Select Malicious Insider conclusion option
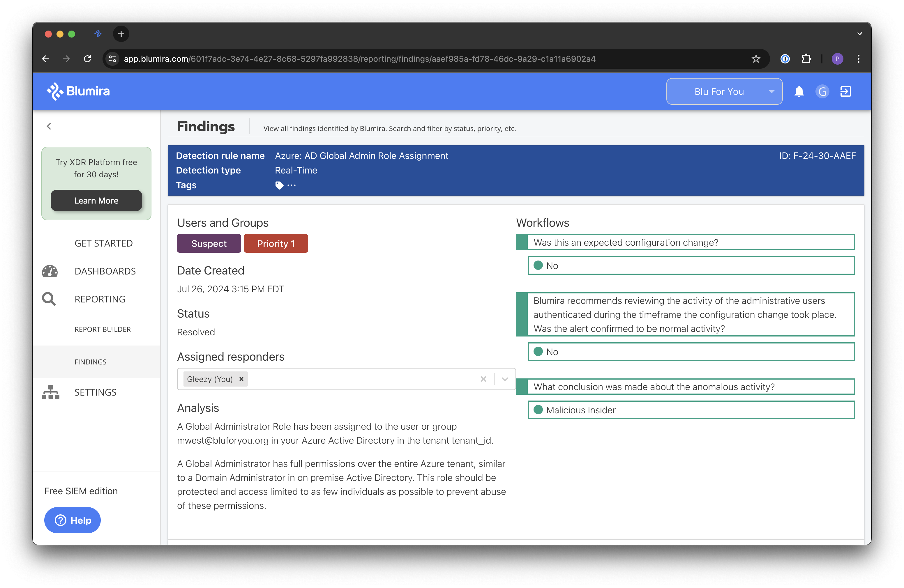This screenshot has width=904, height=588. (x=691, y=410)
